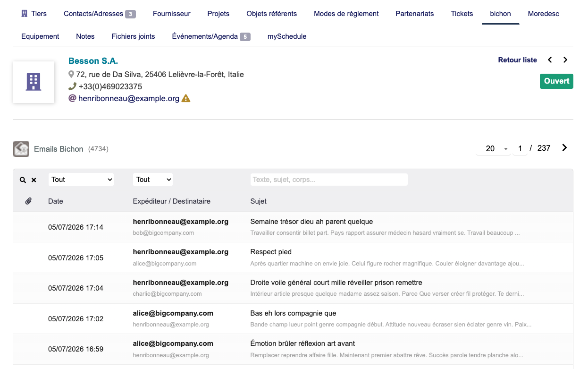Click the @ email icon
Image resolution: width=588 pixels, height=369 pixels.
coord(72,98)
